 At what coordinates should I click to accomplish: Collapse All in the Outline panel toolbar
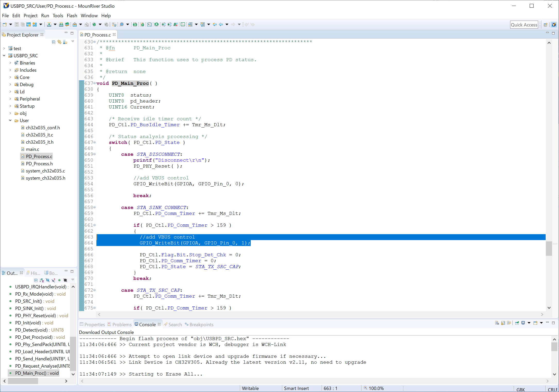(x=36, y=280)
